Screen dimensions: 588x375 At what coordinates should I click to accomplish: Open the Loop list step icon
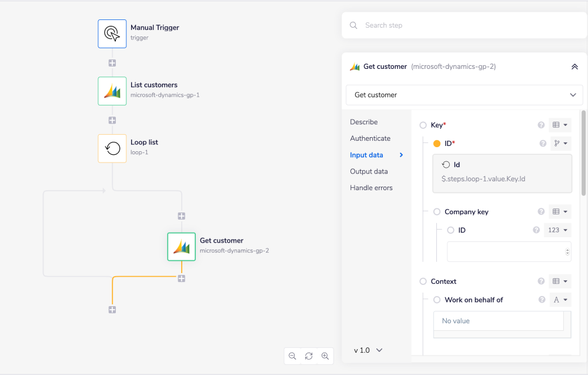tap(112, 148)
